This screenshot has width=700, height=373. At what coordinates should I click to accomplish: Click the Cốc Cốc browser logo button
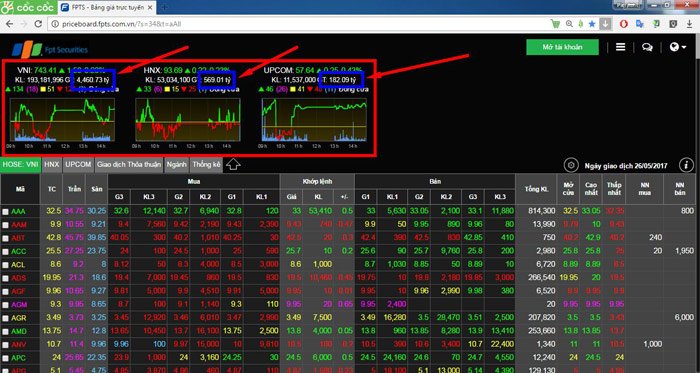(28, 7)
